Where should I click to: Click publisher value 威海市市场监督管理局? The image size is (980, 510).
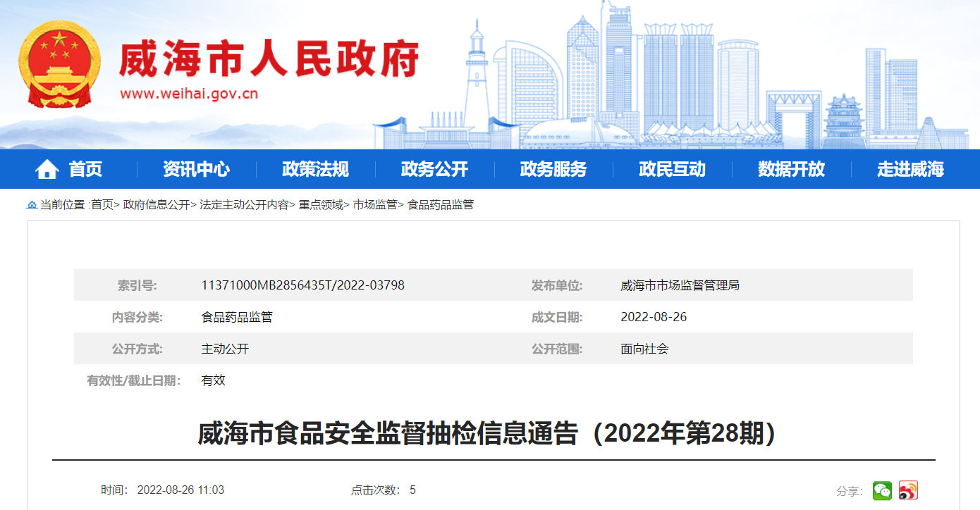click(x=680, y=285)
